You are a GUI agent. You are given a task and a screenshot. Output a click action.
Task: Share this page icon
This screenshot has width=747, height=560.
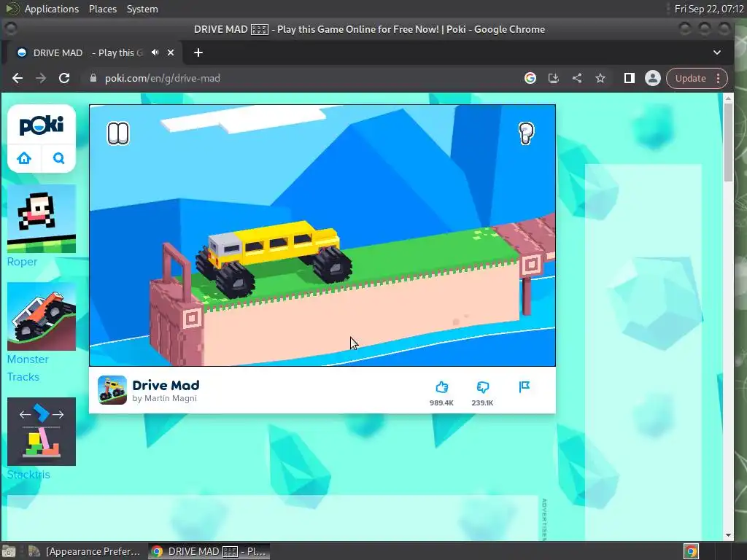577,78
